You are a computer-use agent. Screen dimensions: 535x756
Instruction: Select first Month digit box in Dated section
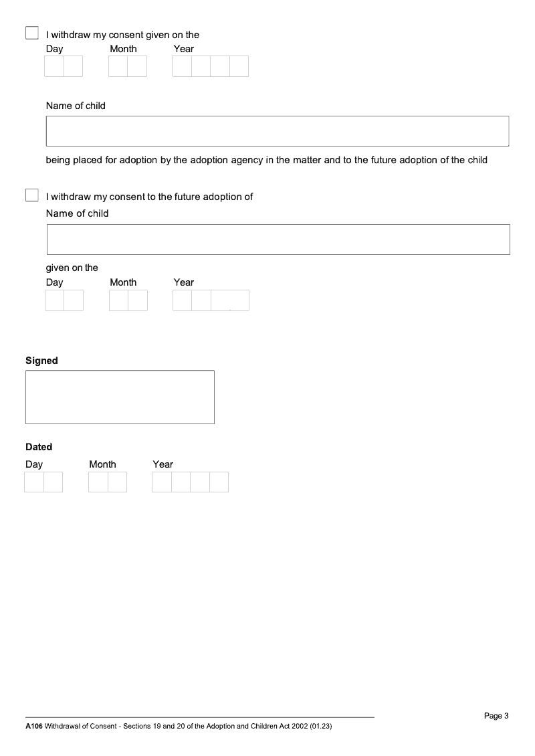[98, 482]
